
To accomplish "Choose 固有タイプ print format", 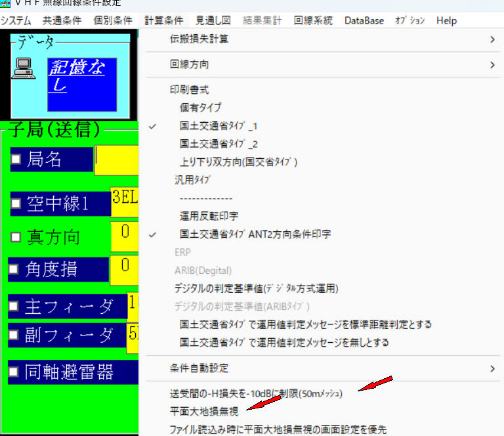I will pos(201,108).
